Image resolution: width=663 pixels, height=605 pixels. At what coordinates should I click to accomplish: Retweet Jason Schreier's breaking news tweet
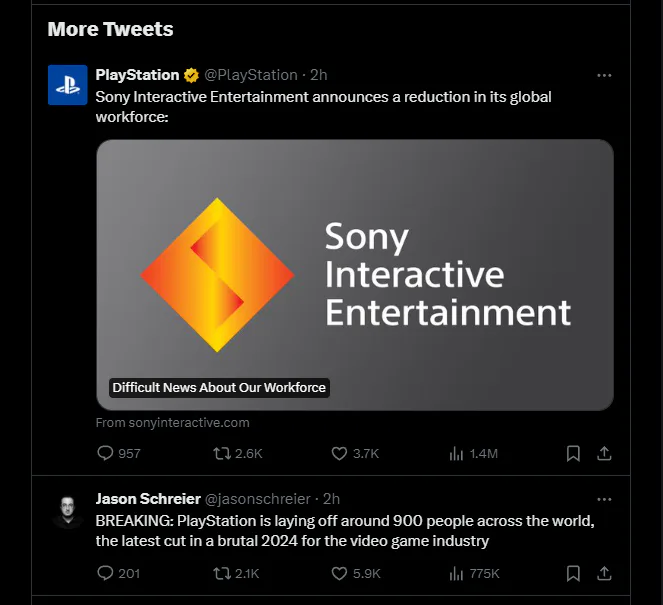(222, 573)
